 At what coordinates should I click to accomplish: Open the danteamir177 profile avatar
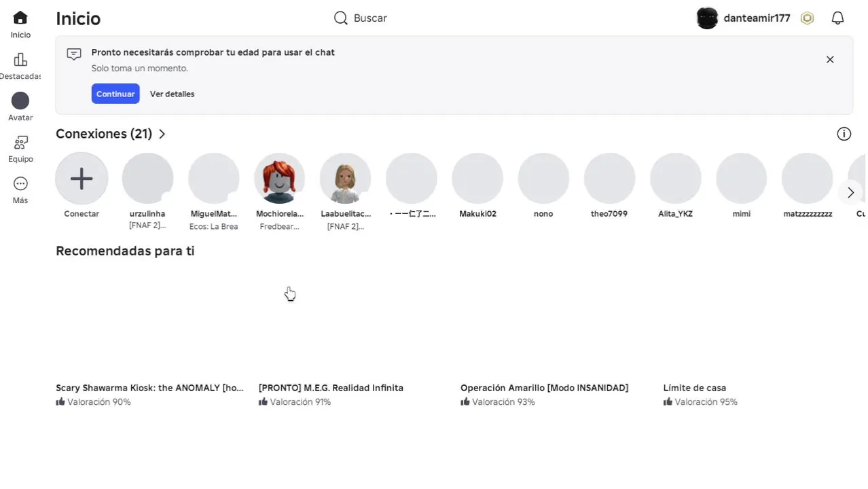707,18
